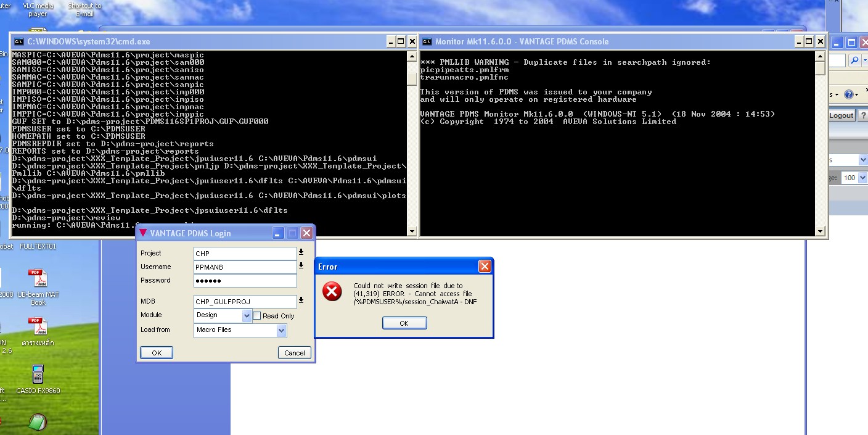Click the cmd.exe scrollbar thumb
The image size is (868, 435).
click(412, 80)
